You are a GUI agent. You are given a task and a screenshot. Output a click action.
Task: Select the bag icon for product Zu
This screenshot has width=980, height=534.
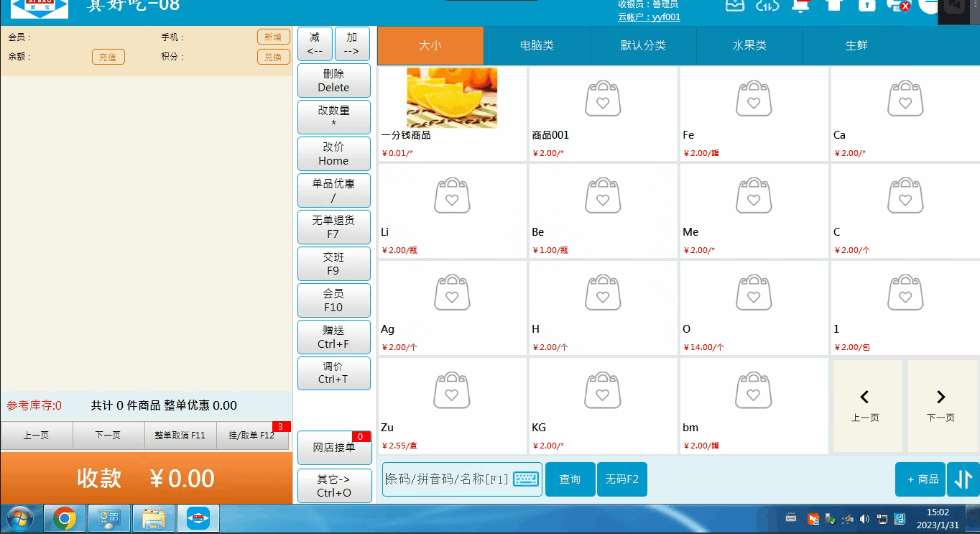[x=452, y=390]
